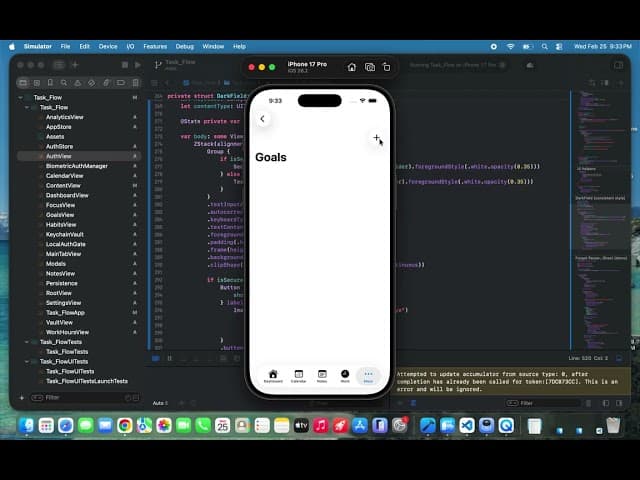Open the Device menu in the menu bar
This screenshot has height=480, width=640.
tap(107, 46)
